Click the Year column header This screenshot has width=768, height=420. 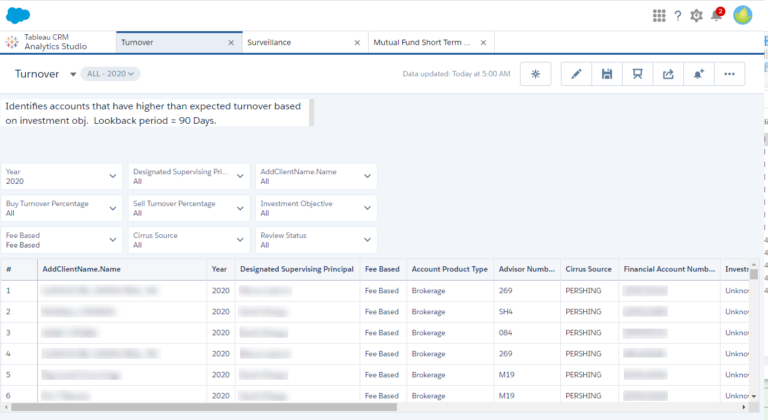tap(221, 269)
